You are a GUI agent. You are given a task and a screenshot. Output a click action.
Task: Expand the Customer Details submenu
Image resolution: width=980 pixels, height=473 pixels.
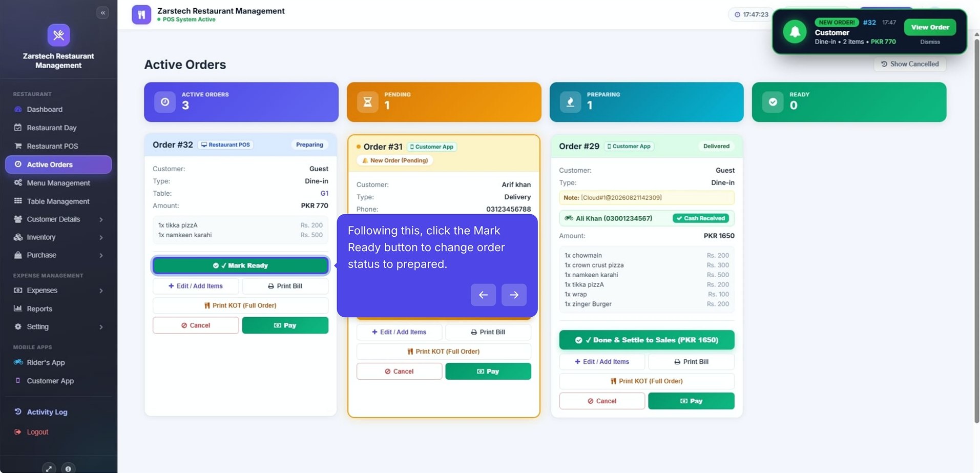[x=58, y=219]
